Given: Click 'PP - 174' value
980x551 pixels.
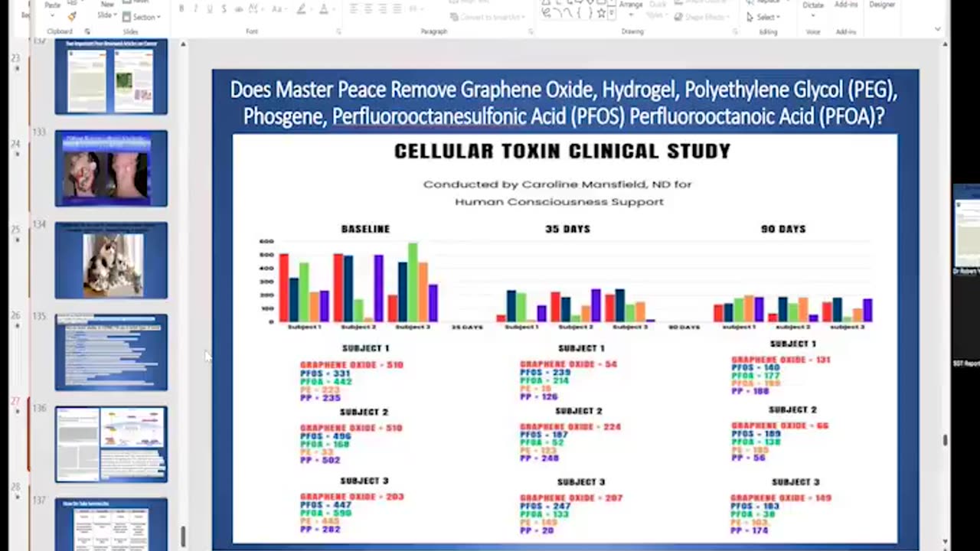Looking at the screenshot, I should [x=750, y=530].
